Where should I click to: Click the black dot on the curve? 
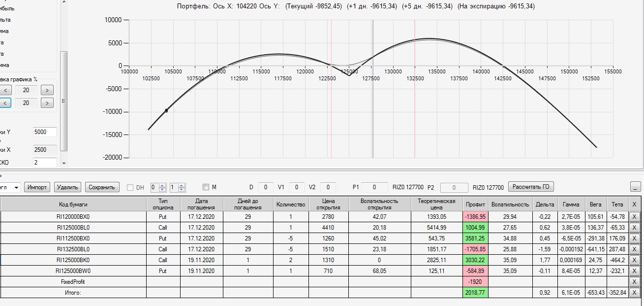tap(166, 110)
